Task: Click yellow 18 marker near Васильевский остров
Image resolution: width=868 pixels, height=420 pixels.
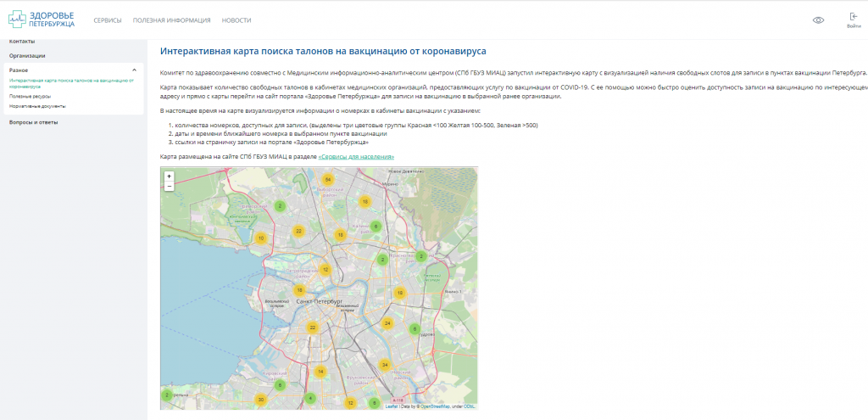Action: 299,290
